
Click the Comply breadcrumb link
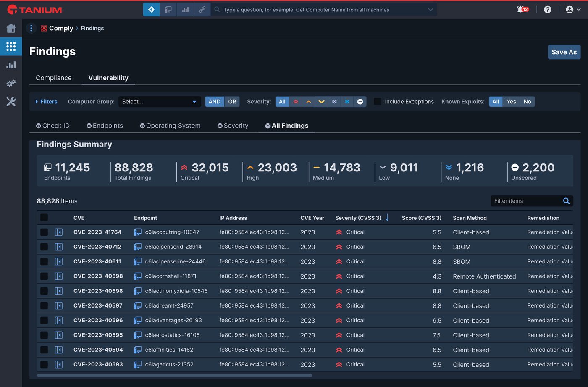tap(61, 28)
